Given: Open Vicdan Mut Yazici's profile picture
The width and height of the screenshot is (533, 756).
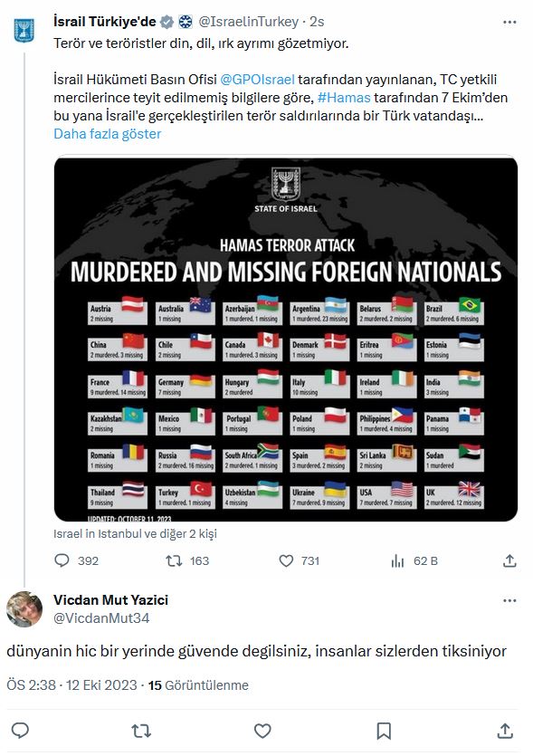Looking at the screenshot, I should coord(24,609).
